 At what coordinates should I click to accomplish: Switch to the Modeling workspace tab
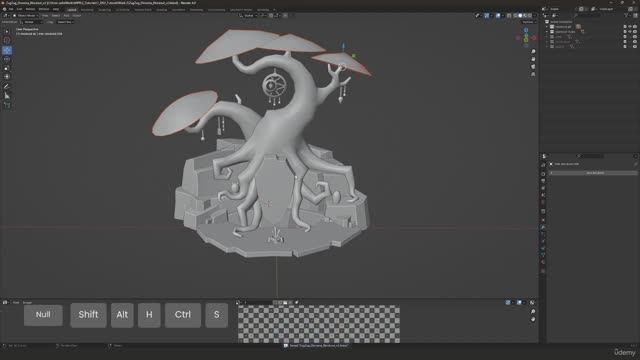(87, 9)
